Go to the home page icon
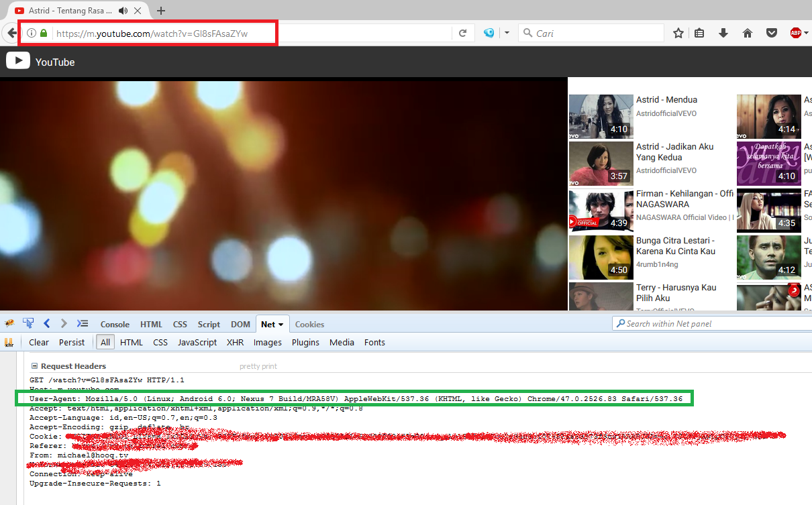Screen dimensions: 812x505 coord(748,33)
